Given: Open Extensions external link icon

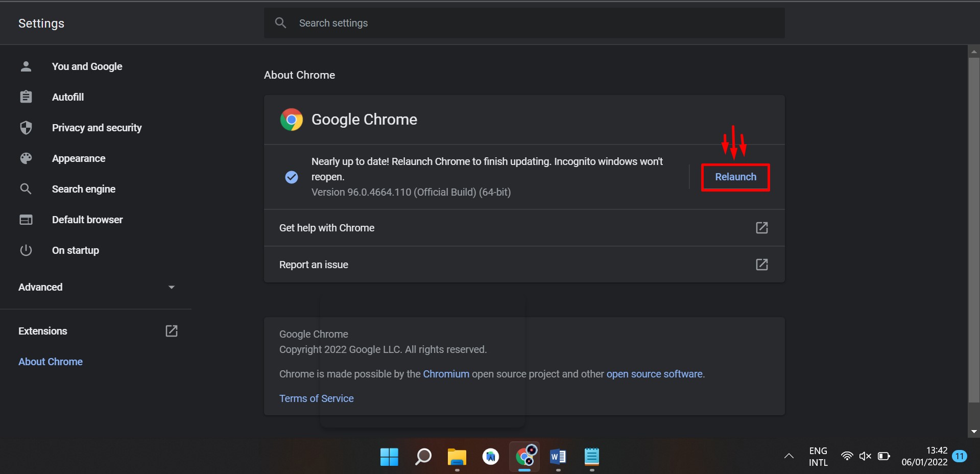Looking at the screenshot, I should tap(172, 331).
